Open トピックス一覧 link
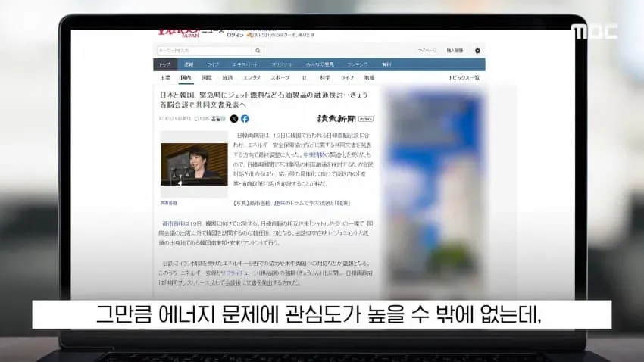 464,77
